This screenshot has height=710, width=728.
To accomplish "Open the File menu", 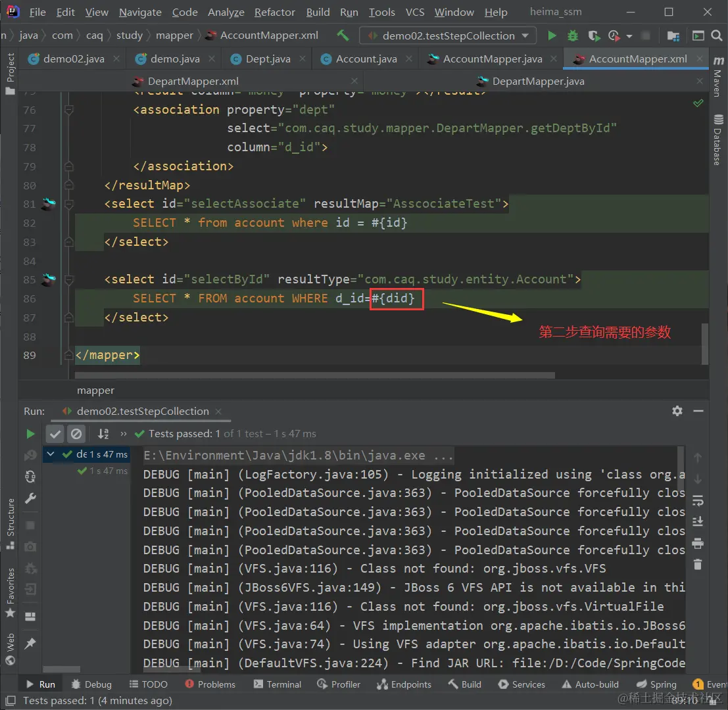I will tap(37, 12).
